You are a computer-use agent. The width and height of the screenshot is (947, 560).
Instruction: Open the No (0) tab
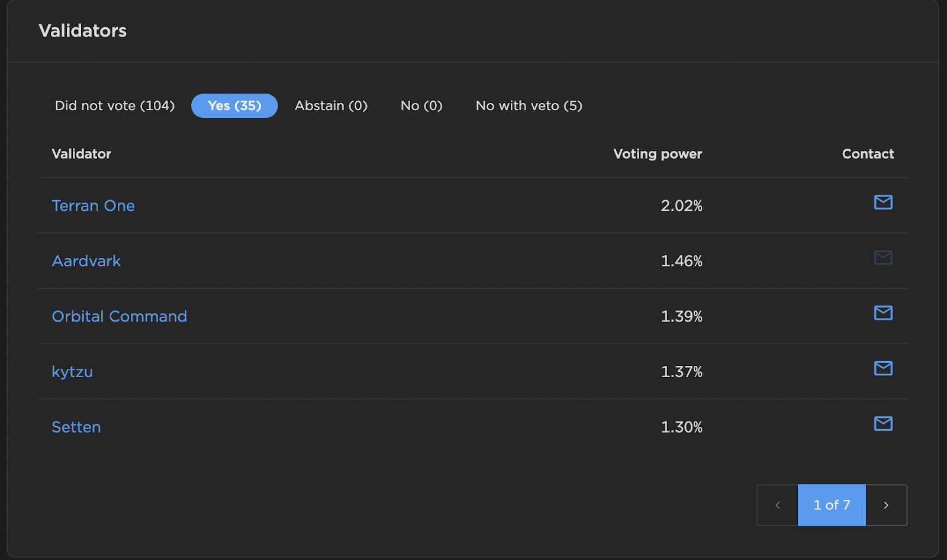[421, 105]
